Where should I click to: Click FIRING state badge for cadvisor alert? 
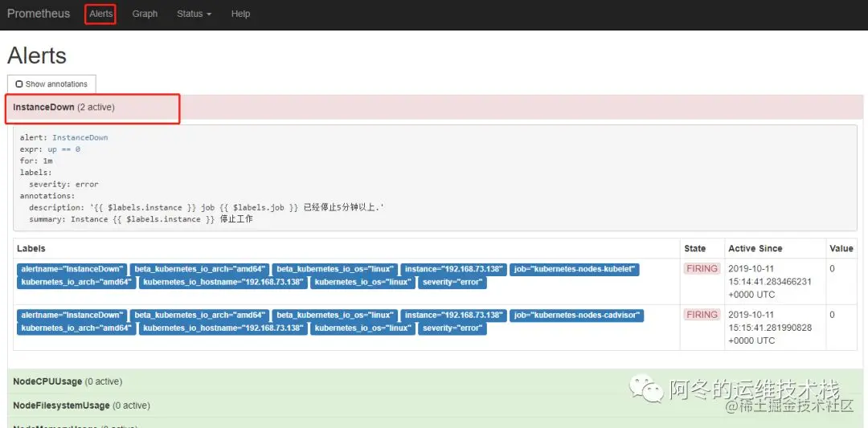click(702, 315)
